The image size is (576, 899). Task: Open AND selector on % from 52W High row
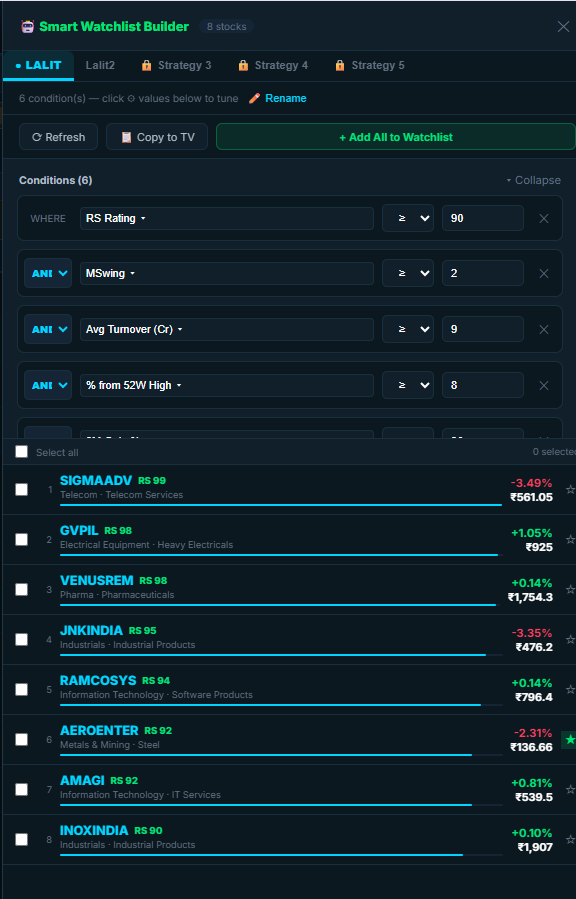pyautogui.click(x=48, y=385)
